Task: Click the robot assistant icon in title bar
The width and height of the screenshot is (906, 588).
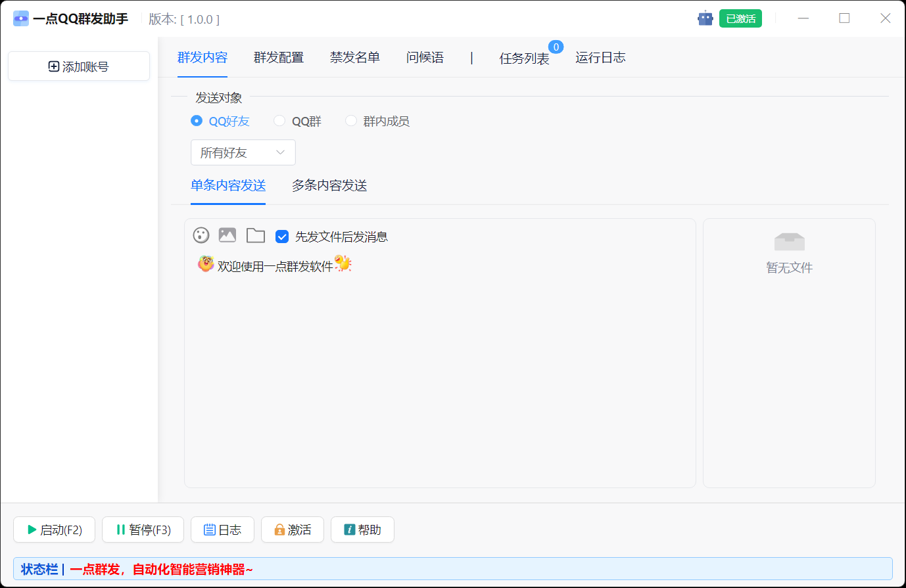Action: click(x=705, y=18)
